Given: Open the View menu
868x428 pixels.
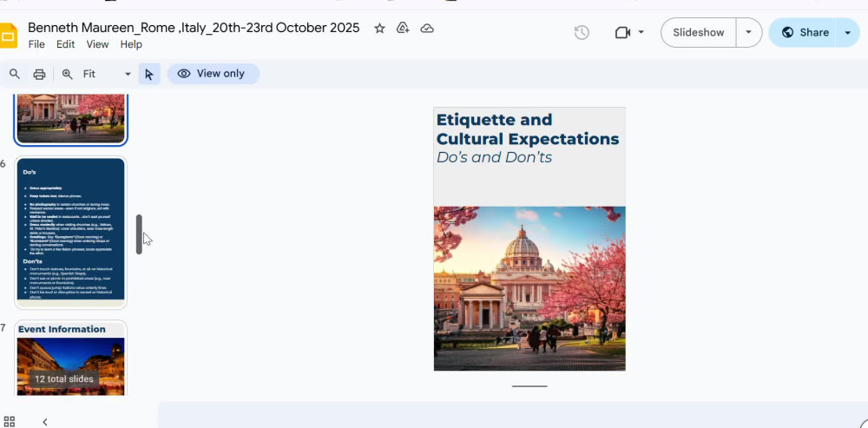Looking at the screenshot, I should click(x=97, y=44).
